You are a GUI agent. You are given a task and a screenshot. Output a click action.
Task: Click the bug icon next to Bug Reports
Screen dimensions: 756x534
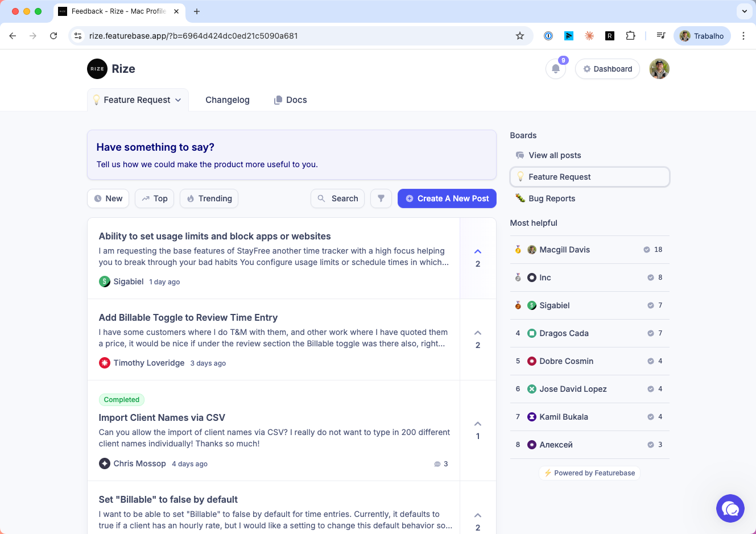520,198
